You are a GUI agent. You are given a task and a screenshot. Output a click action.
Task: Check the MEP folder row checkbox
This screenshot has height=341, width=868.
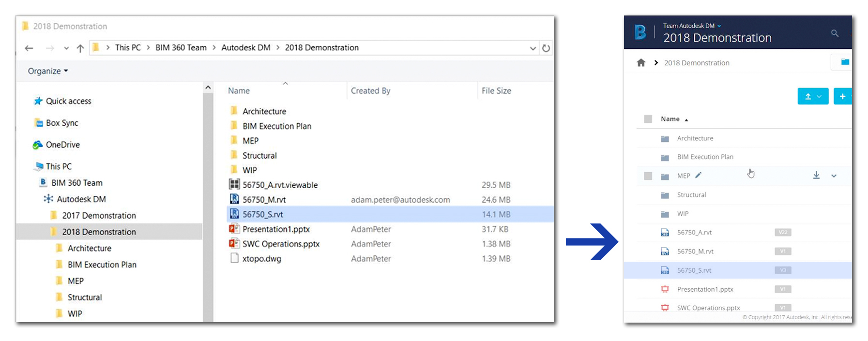point(648,176)
